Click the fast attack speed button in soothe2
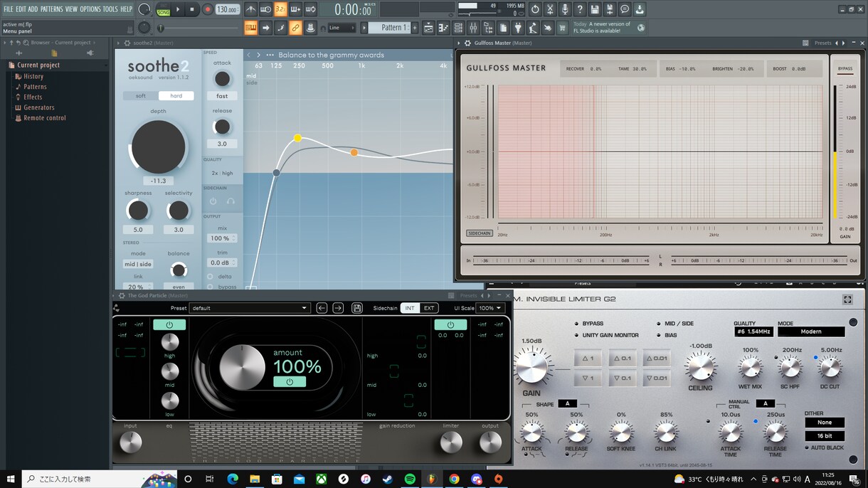This screenshot has width=868, height=488. click(222, 96)
